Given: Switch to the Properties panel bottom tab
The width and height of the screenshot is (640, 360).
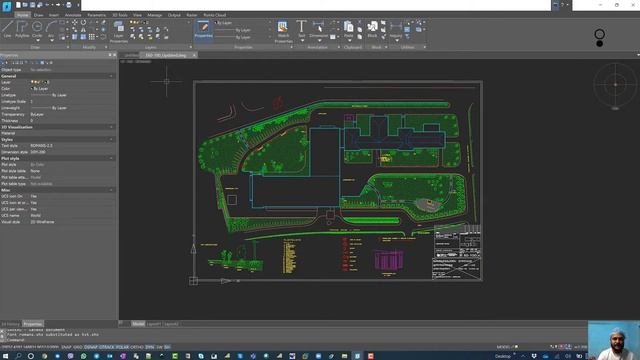Looking at the screenshot, I should tap(33, 324).
